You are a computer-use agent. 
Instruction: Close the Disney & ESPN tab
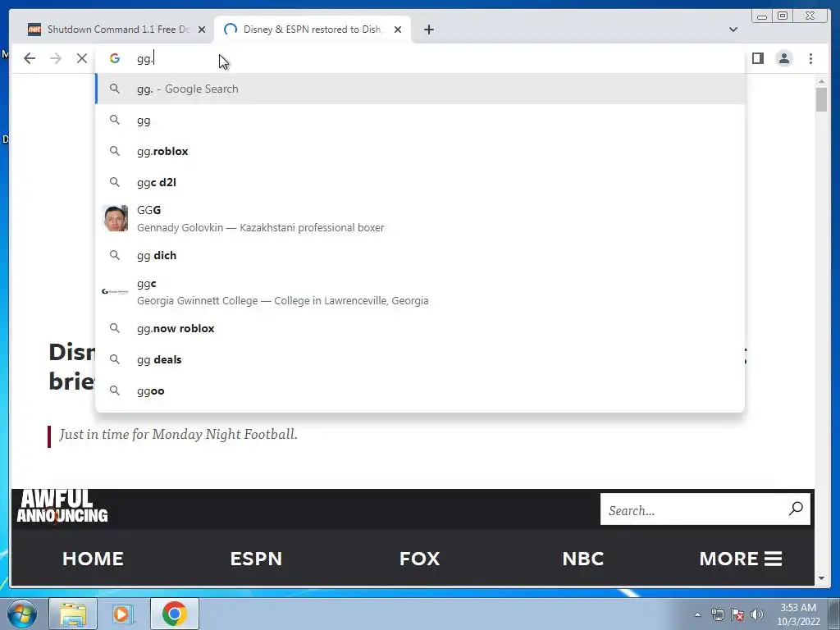(398, 30)
